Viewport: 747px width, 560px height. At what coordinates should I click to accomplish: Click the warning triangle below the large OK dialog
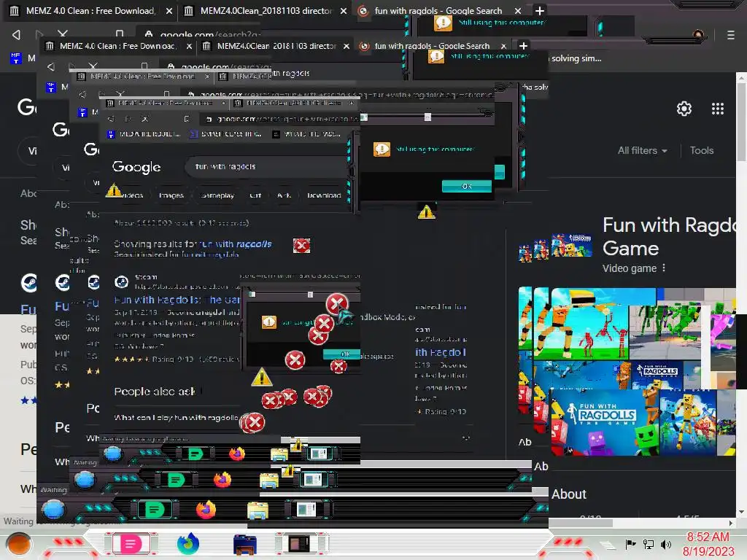coord(426,211)
